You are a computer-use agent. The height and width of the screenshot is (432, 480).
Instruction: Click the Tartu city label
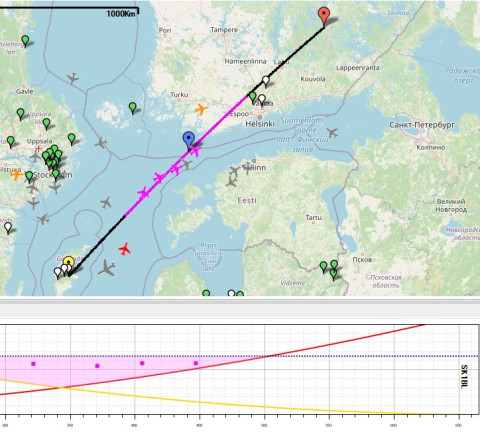coord(314,218)
